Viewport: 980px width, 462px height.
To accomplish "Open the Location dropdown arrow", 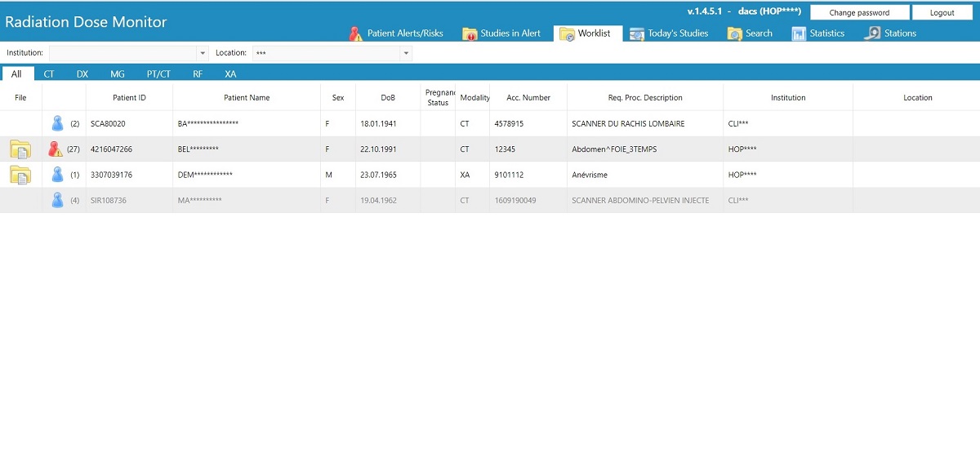I will tap(406, 53).
